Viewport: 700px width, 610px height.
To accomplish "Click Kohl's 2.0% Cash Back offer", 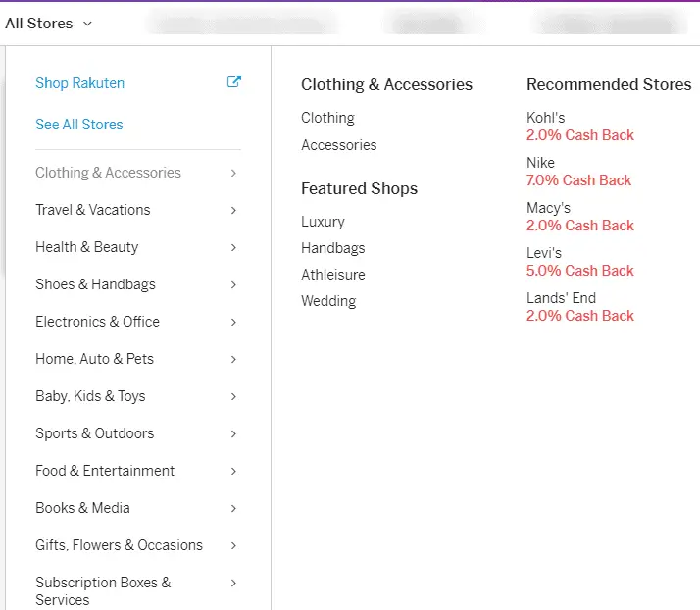I will (580, 135).
